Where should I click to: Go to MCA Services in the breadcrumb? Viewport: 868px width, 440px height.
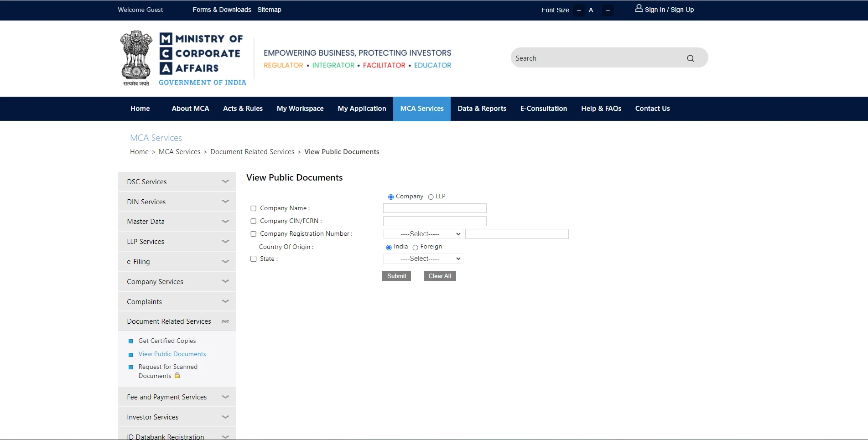click(x=179, y=152)
